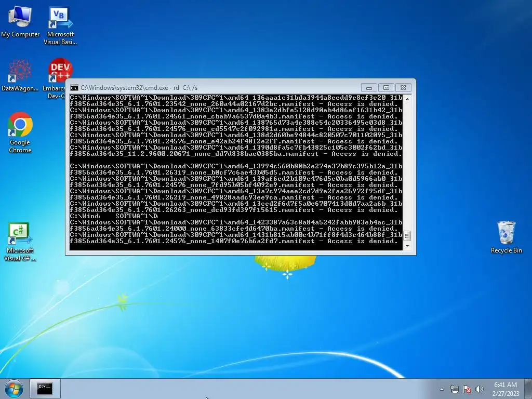Viewport: 532px width, 399px height.
Task: Click the console scrollbar thumb
Action: (407, 235)
